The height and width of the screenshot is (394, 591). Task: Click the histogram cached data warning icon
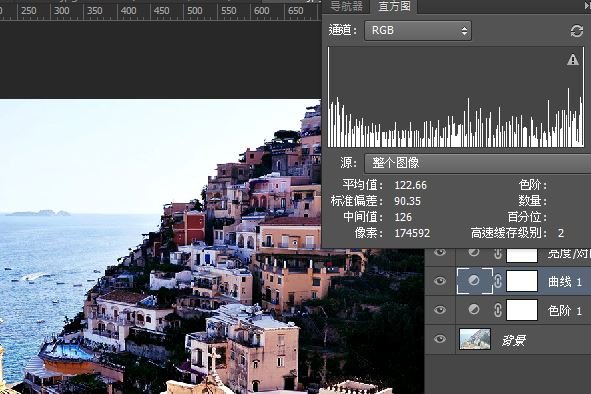click(573, 60)
